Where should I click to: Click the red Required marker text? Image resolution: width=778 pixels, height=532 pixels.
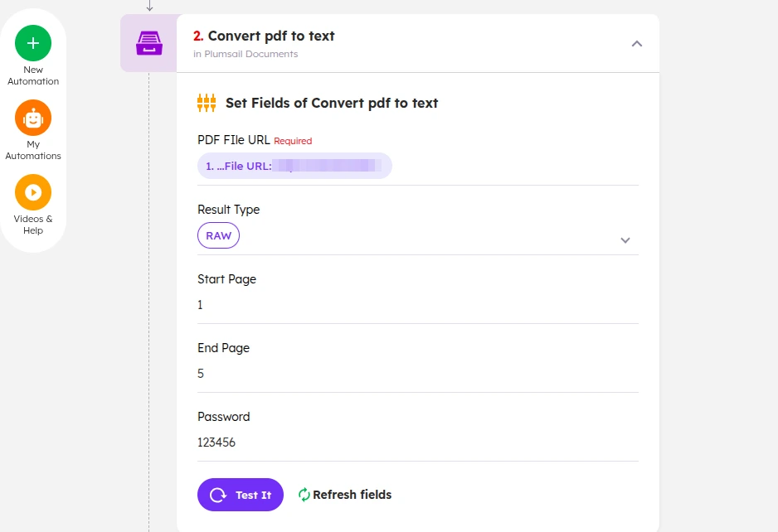pos(293,142)
